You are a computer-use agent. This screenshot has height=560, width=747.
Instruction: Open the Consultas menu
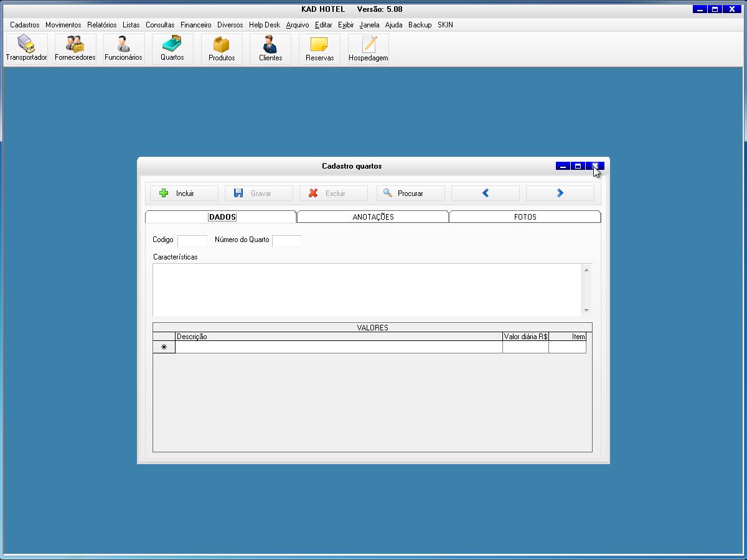(161, 25)
